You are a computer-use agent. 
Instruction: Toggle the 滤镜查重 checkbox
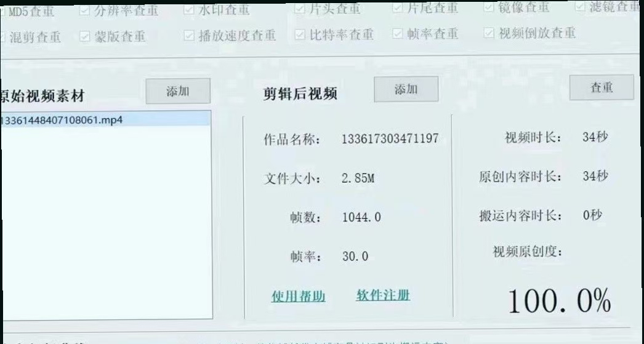click(x=580, y=7)
